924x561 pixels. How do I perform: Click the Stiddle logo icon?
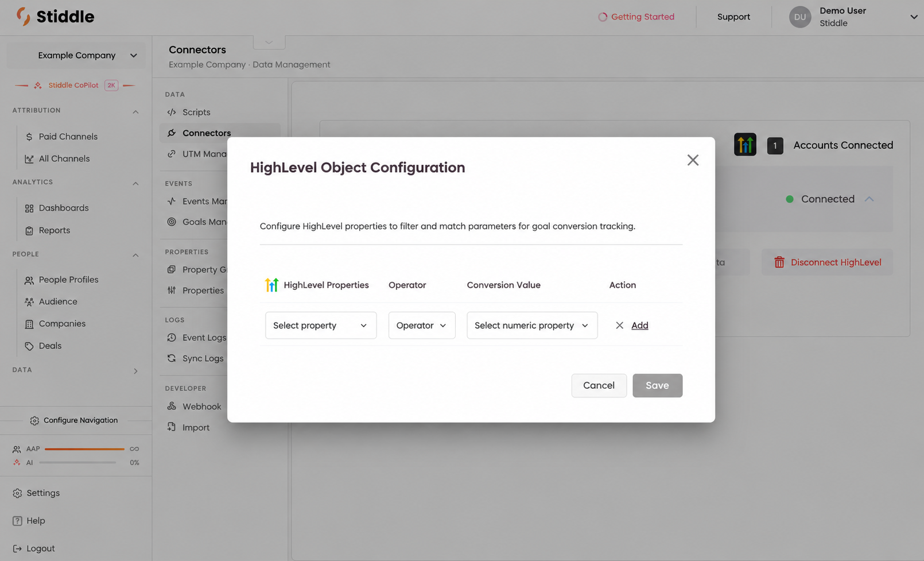coord(23,16)
